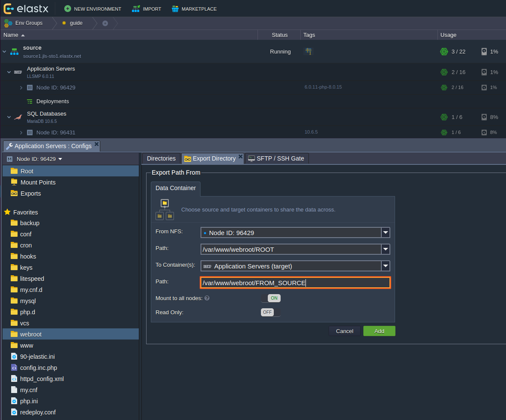Click the tag icon for source environment
This screenshot has width=506, height=420.
coord(308,51)
